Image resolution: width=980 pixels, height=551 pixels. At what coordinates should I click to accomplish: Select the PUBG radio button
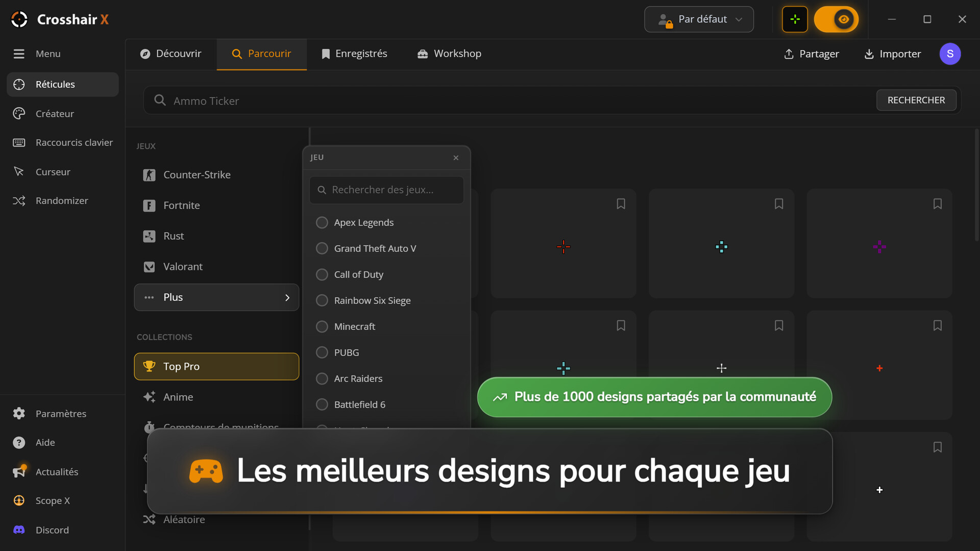[x=322, y=353]
